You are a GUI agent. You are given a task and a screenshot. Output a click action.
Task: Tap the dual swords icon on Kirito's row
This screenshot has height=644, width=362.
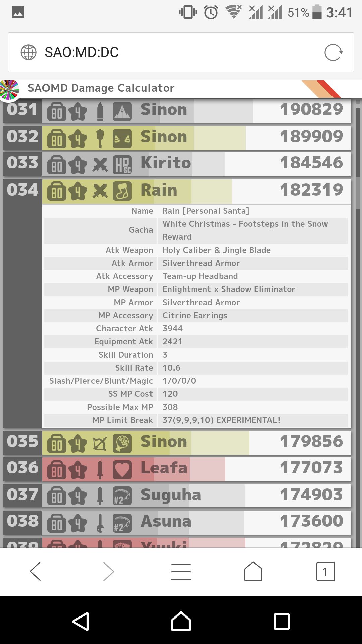(100, 165)
